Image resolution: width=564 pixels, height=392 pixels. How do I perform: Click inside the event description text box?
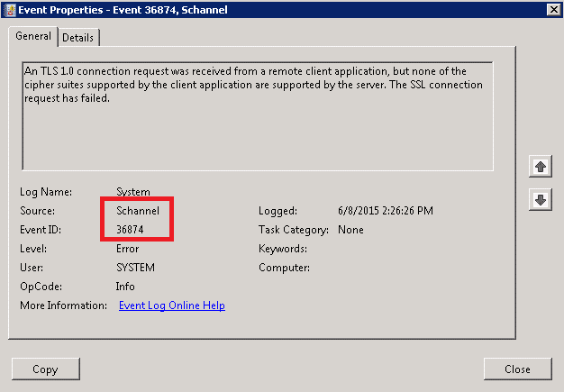pyautogui.click(x=258, y=116)
